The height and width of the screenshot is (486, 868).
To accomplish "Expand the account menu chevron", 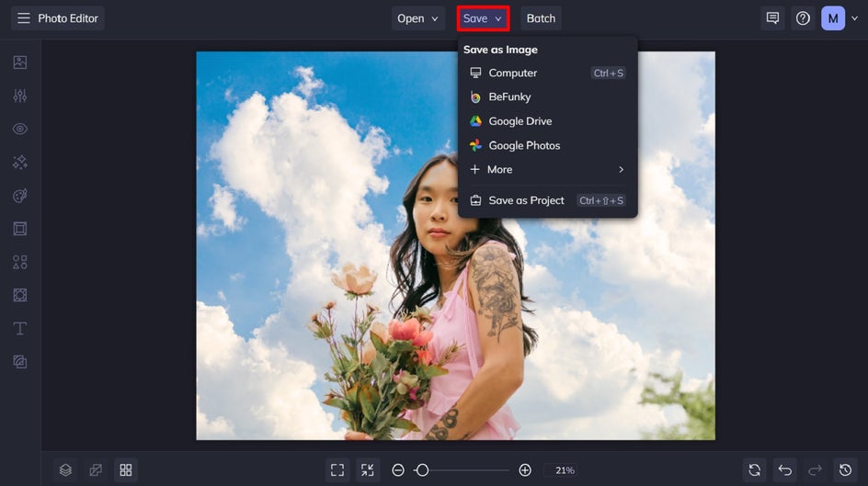I will click(x=855, y=18).
